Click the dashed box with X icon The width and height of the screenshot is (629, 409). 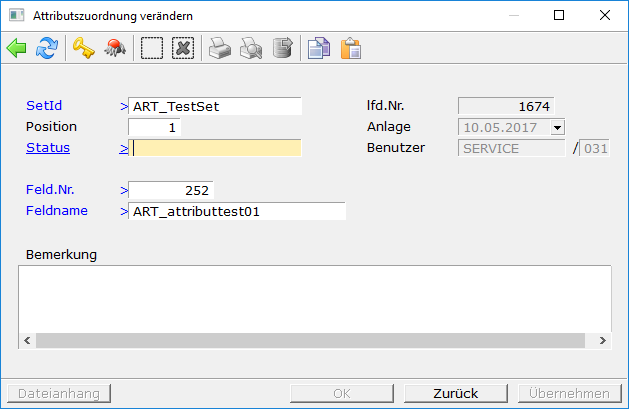(x=182, y=48)
